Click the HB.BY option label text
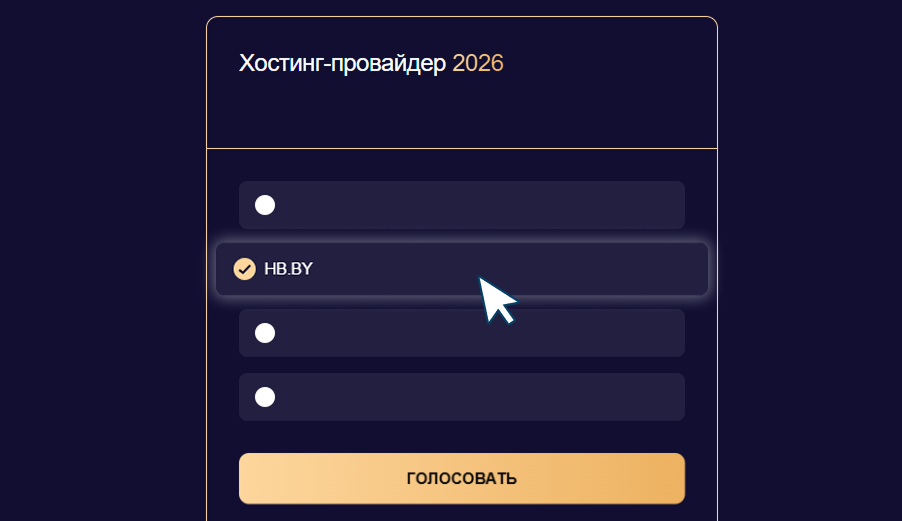The image size is (902, 521). click(x=288, y=269)
